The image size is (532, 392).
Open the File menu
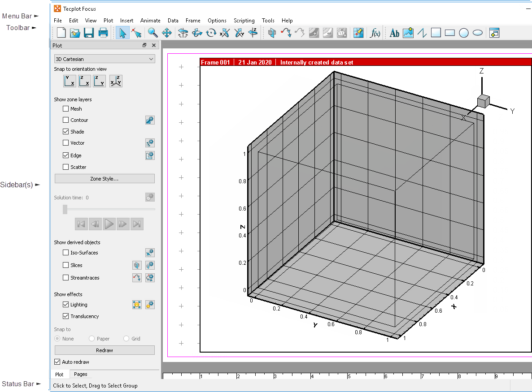58,21
